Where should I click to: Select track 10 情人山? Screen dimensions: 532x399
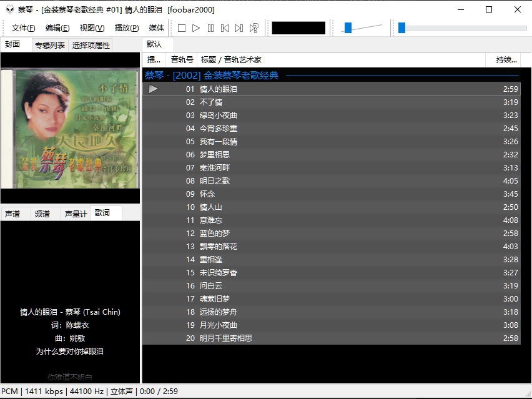332,207
